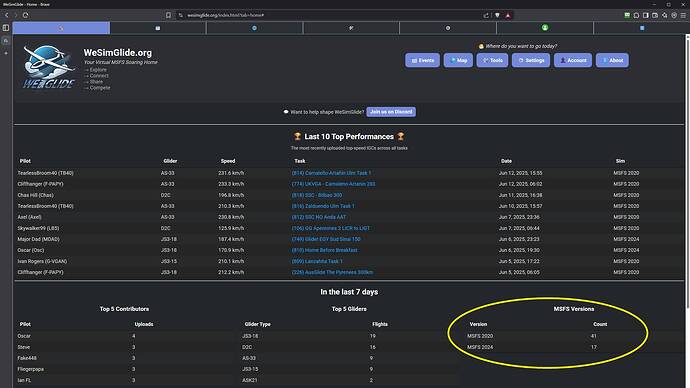Open the Settings button
690x388 pixels.
[x=531, y=60]
